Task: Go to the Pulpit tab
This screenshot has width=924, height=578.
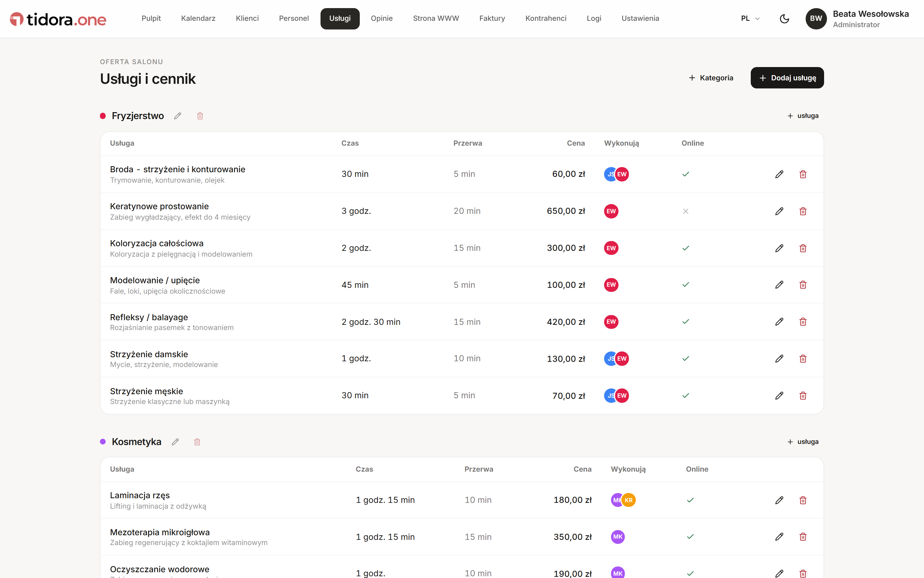Action: click(x=151, y=18)
